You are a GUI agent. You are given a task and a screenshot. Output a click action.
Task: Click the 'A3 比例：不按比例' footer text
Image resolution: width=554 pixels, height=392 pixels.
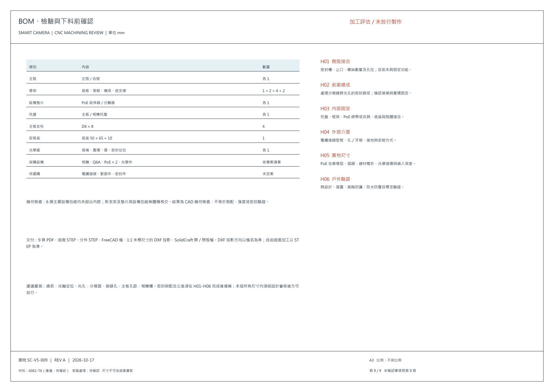385,360
